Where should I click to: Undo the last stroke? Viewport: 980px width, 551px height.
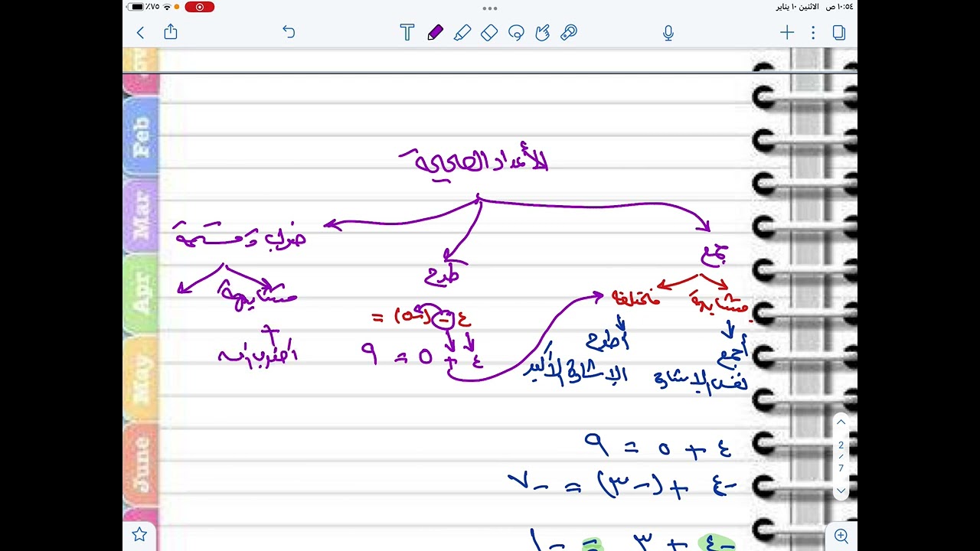pos(289,32)
